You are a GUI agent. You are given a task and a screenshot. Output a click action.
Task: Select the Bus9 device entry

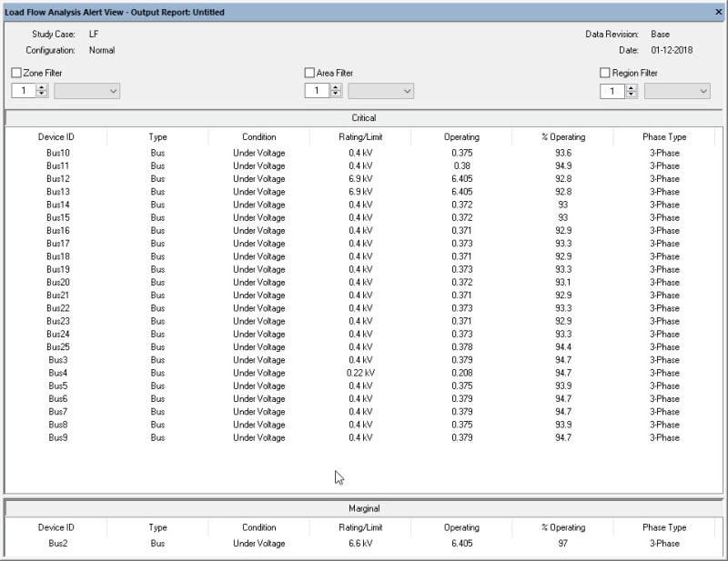pyautogui.click(x=58, y=438)
